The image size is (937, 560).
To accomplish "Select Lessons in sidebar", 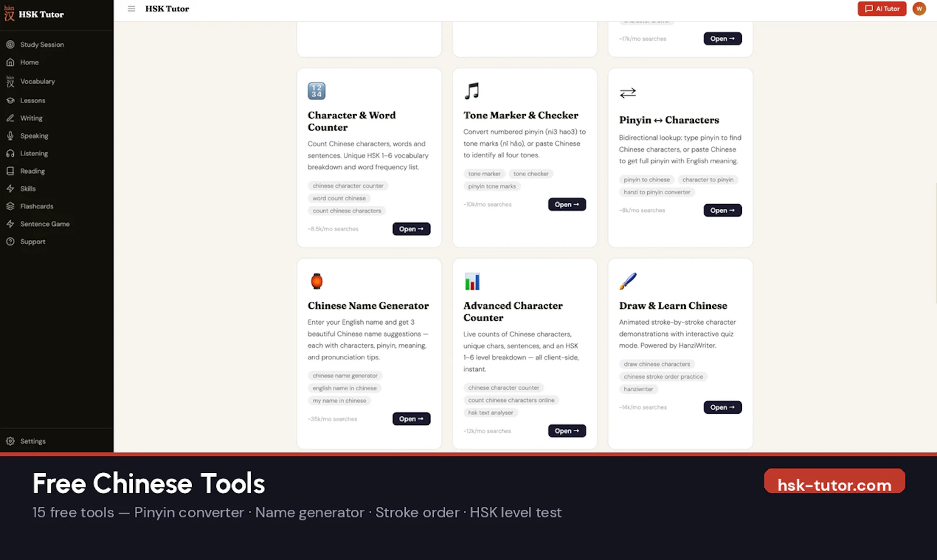I will coord(33,101).
